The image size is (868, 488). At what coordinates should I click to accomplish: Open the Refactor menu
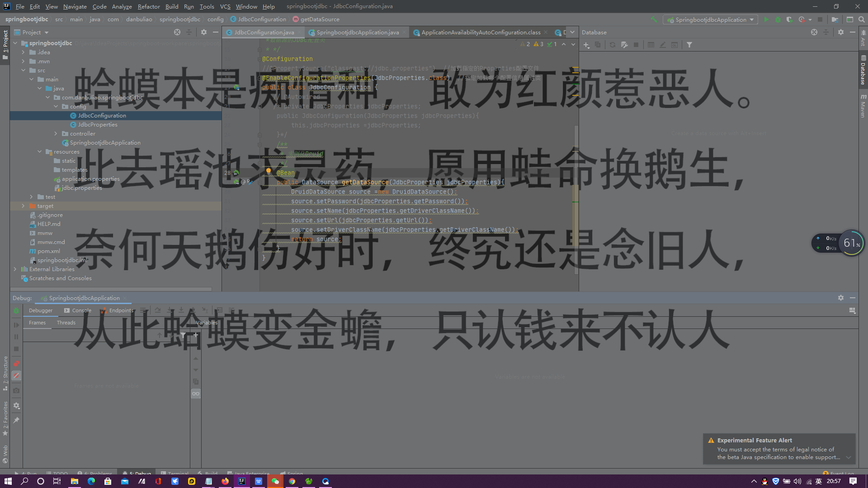pos(149,6)
